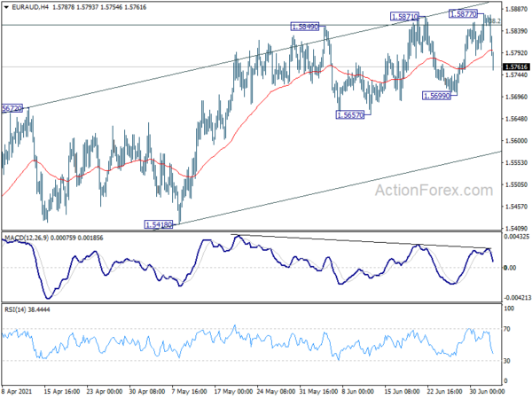
Task: Select the RSI 30 level label
Action: [x=507, y=361]
